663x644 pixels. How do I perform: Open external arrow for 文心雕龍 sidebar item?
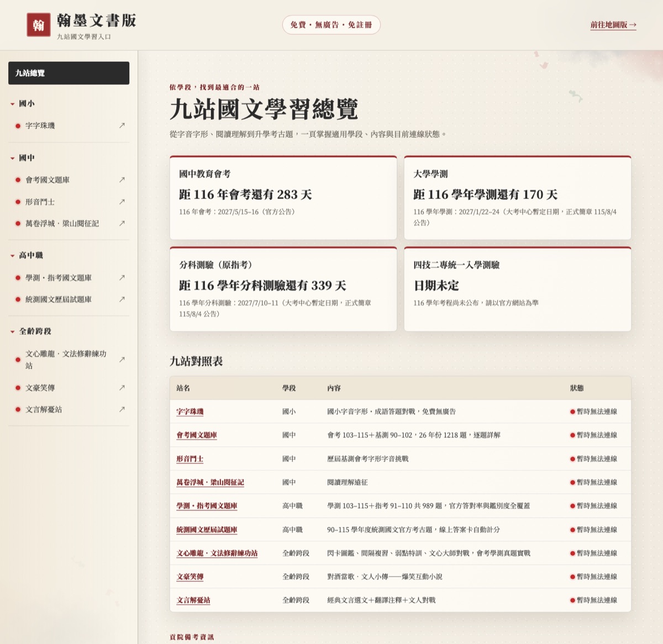tap(122, 360)
